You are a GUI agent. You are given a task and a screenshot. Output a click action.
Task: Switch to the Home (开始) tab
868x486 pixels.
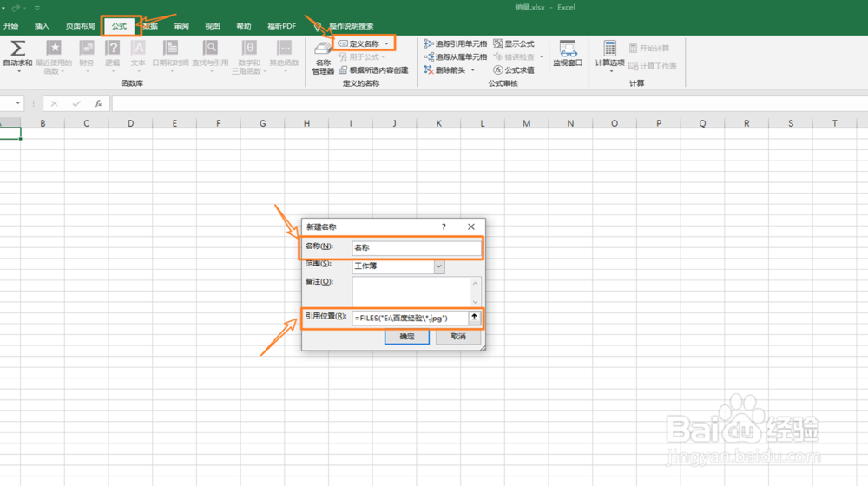11,26
